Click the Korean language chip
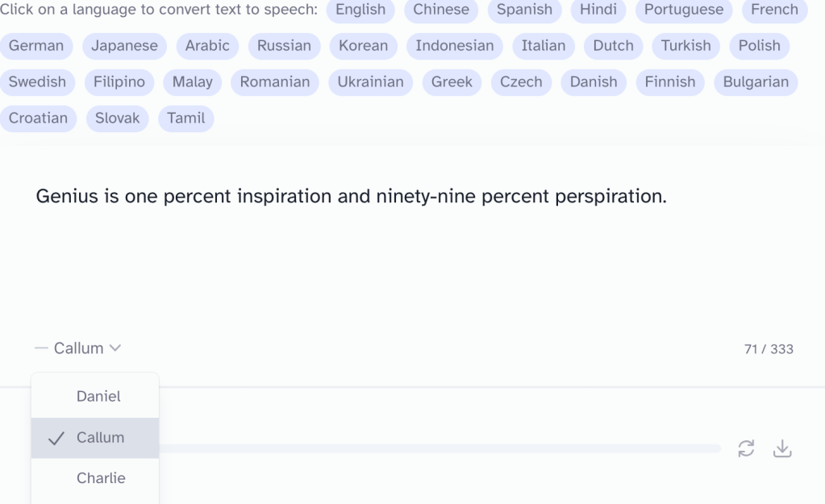Screen dimensions: 825x504 (x=363, y=46)
